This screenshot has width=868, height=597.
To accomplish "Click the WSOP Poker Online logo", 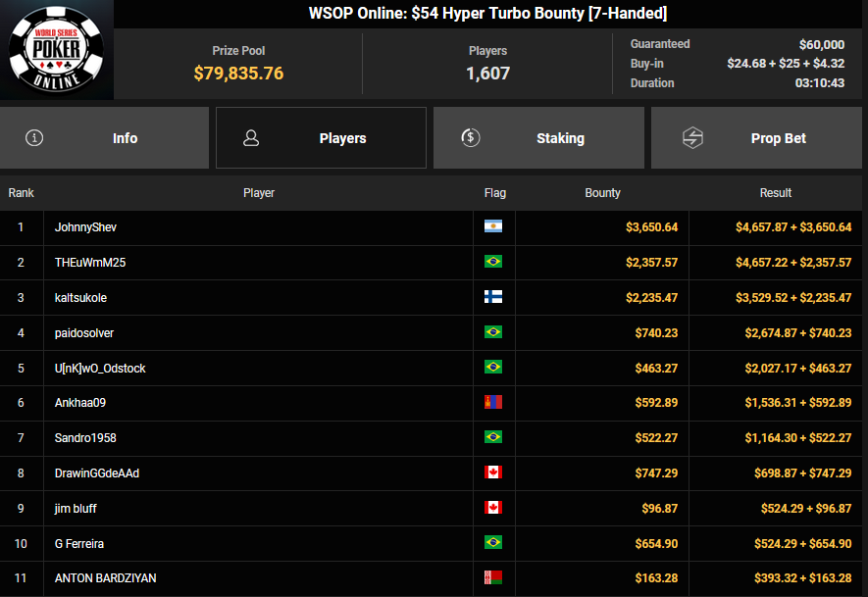I will [57, 50].
